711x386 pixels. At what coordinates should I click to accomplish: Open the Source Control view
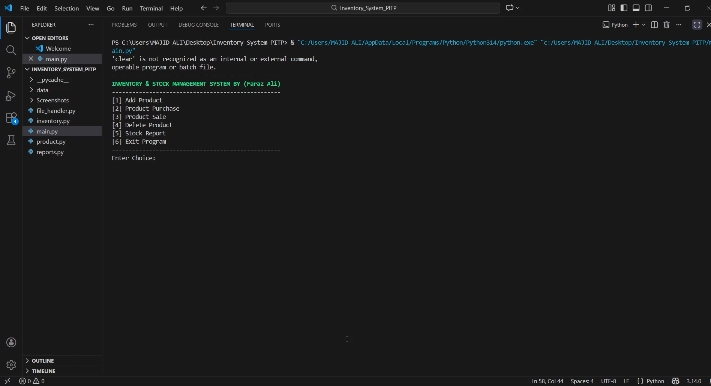11,73
